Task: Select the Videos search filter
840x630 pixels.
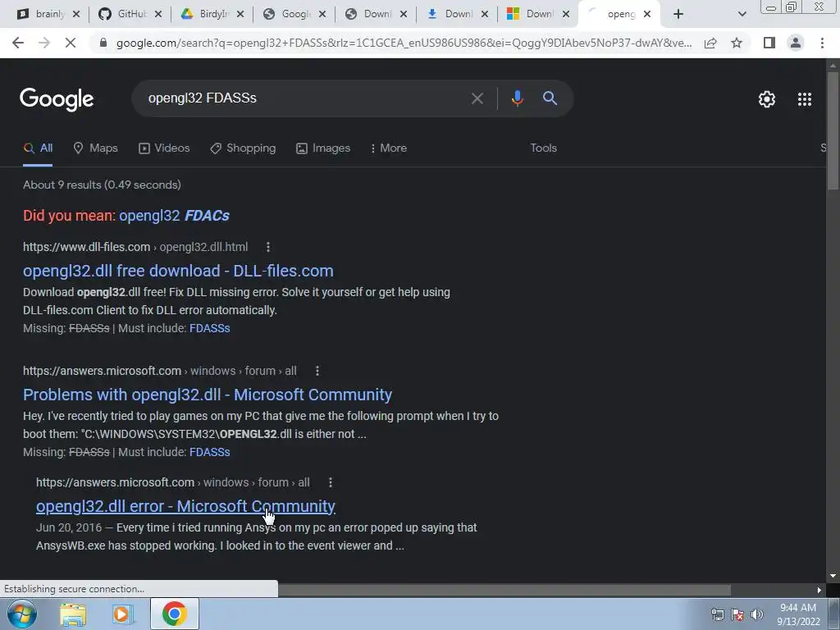Action: (x=164, y=148)
